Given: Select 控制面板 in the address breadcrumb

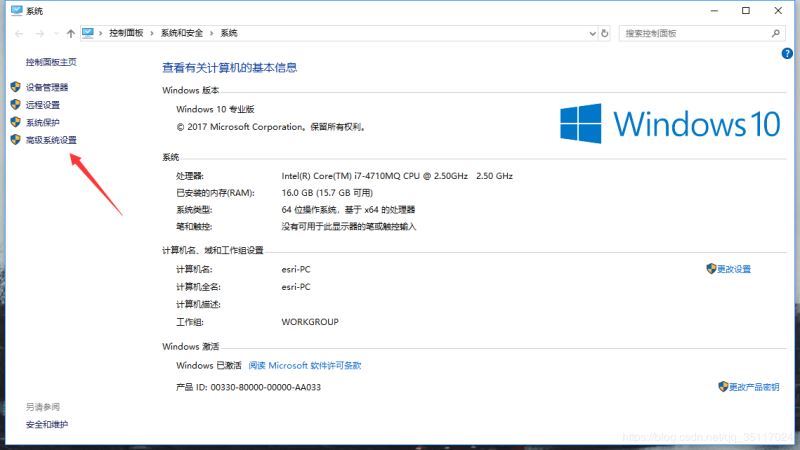Looking at the screenshot, I should pos(127,33).
